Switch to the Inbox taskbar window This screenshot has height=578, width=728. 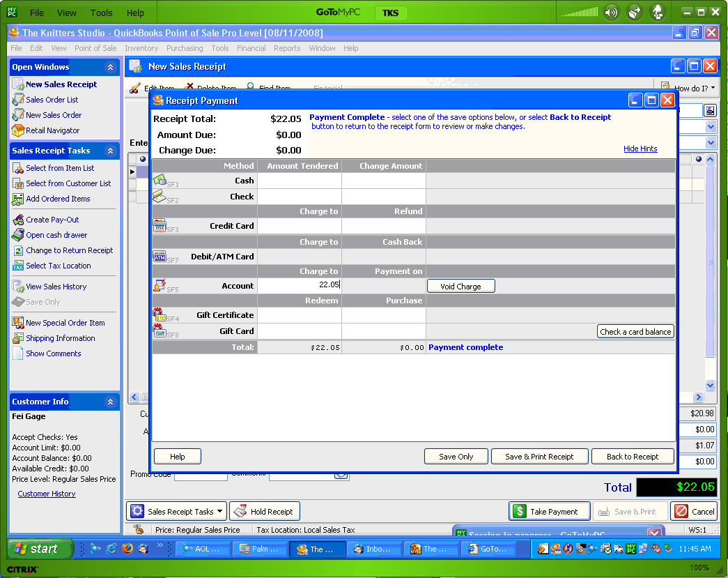pos(373,549)
